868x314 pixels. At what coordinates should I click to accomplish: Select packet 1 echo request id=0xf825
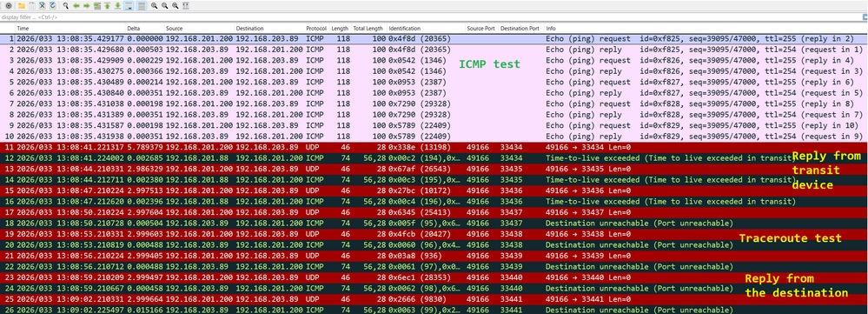(x=434, y=39)
